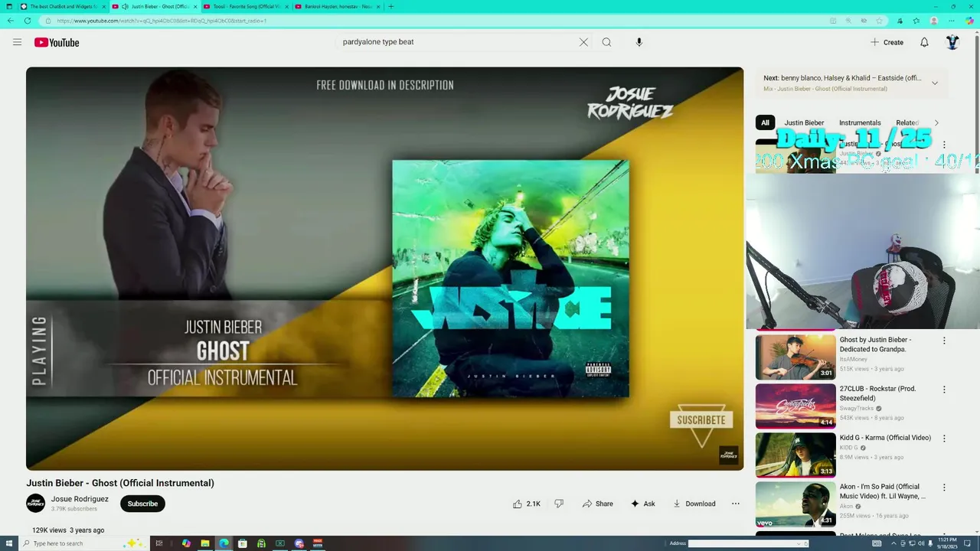
Task: Expand the Mix playlist next panel chevron
Action: [934, 83]
